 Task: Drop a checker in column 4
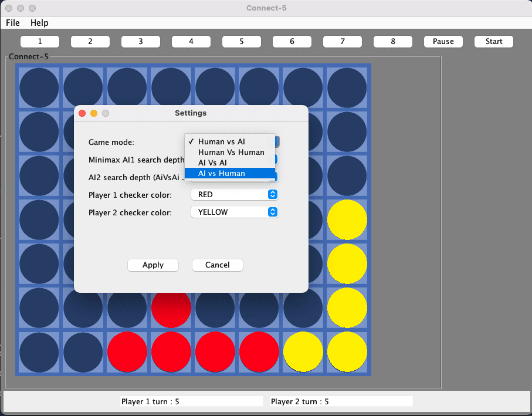[x=191, y=41]
